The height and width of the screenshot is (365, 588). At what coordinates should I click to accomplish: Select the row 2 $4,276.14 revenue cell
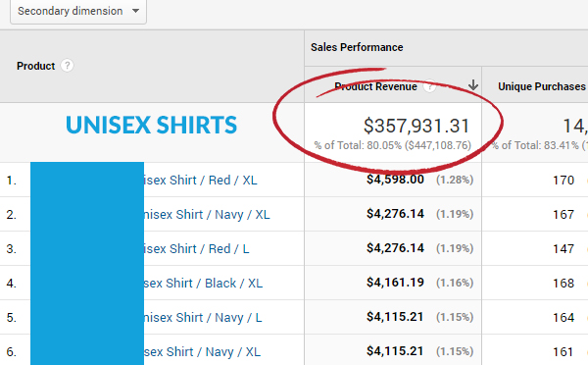pos(395,214)
